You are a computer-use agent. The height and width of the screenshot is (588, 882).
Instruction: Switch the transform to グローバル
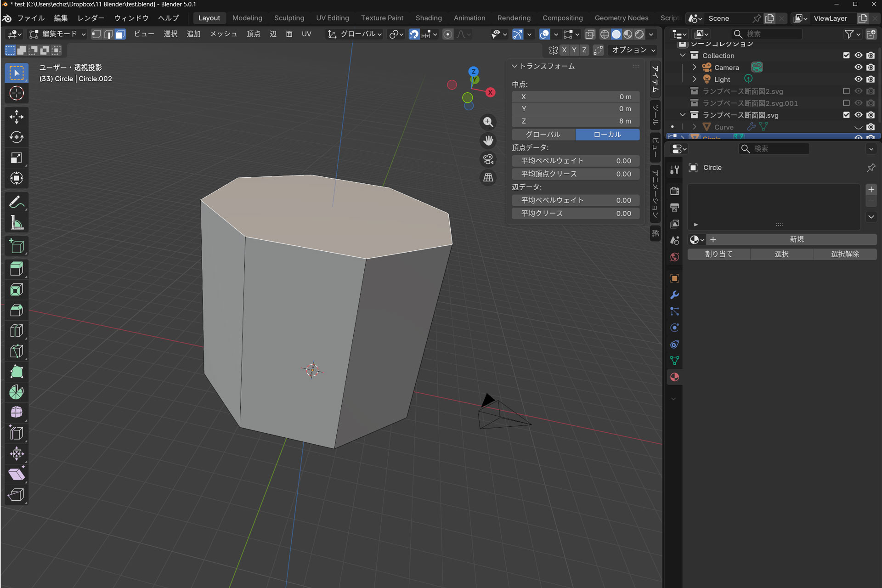[x=543, y=135]
